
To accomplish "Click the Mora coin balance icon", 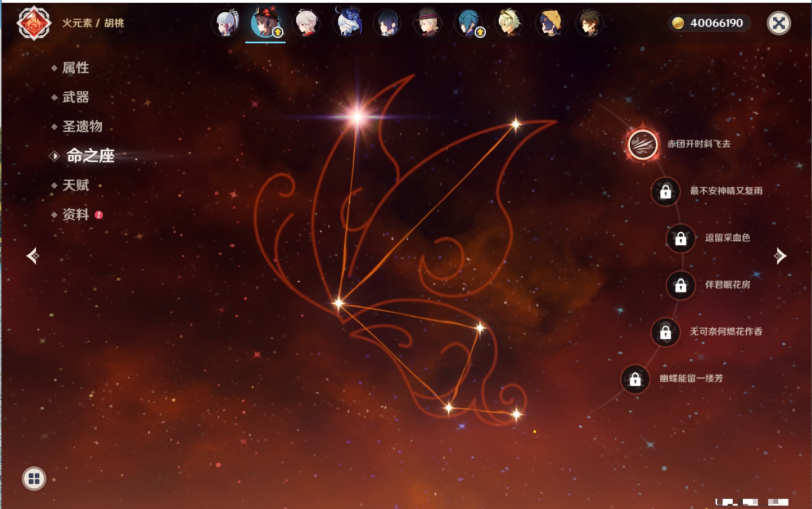I will (x=678, y=23).
